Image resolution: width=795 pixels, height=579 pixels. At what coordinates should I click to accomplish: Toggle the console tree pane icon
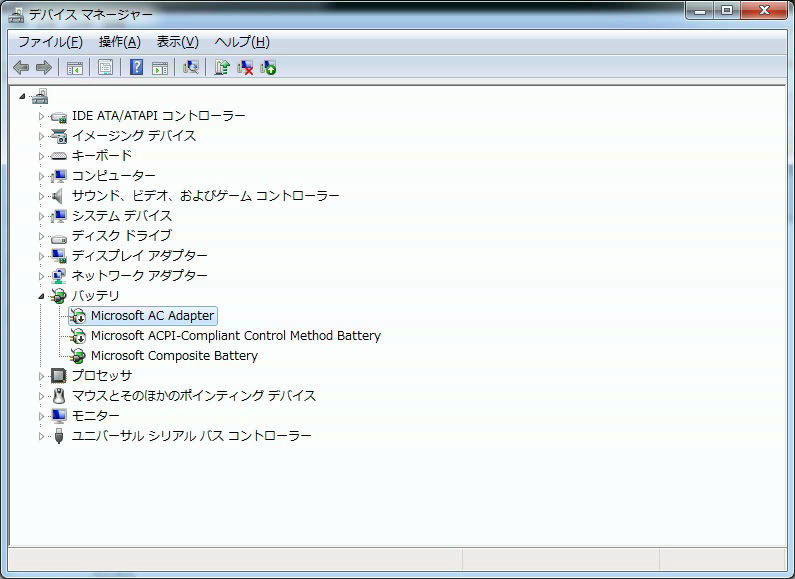[x=75, y=67]
